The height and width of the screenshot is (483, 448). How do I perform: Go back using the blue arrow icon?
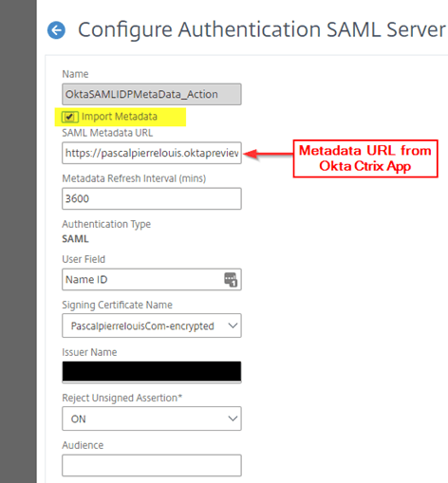[x=56, y=30]
